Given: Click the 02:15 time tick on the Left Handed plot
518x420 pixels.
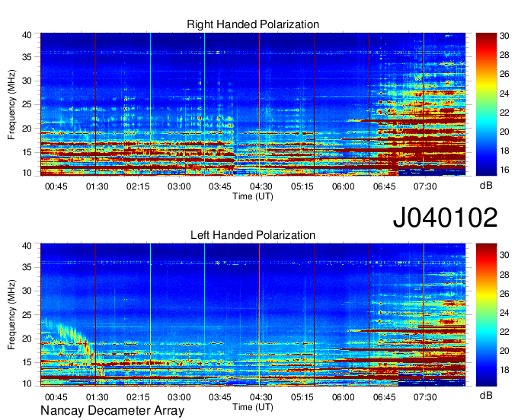Looking at the screenshot, I should [138, 397].
